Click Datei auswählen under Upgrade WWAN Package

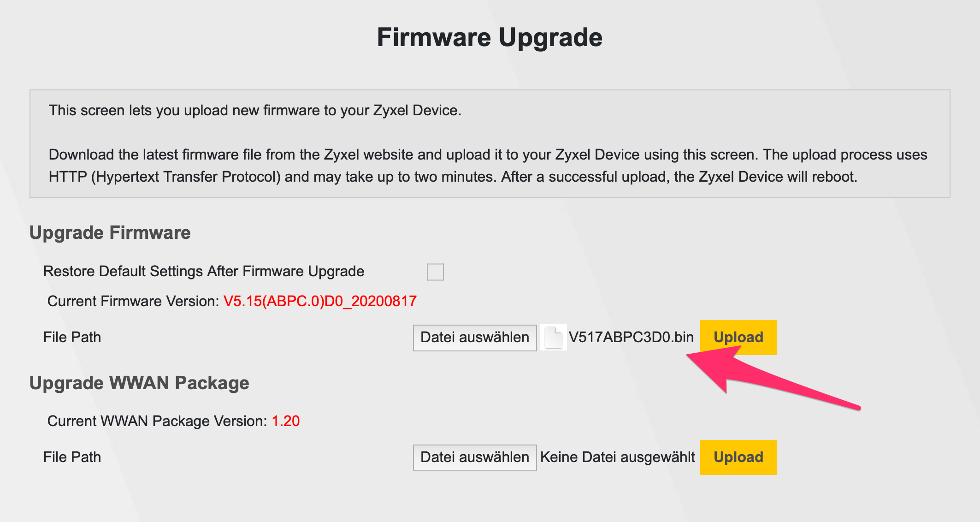474,457
